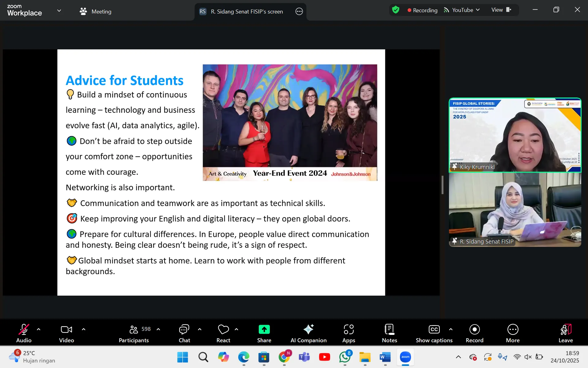
Task: Toggle the Video camera on
Action: point(66,333)
